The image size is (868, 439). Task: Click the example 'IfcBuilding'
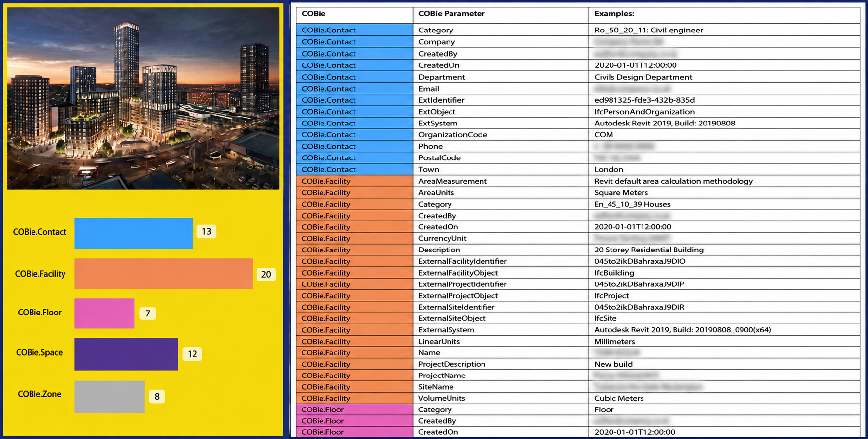click(x=614, y=273)
